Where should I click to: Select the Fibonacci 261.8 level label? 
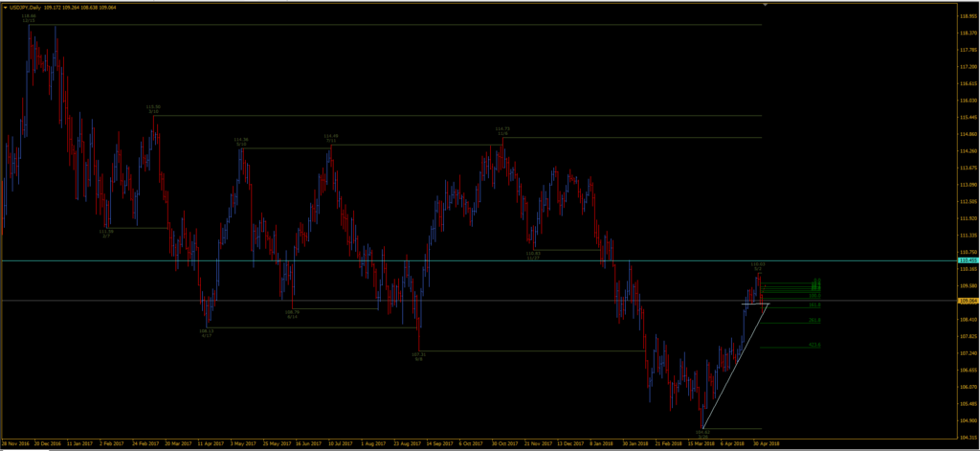click(814, 320)
